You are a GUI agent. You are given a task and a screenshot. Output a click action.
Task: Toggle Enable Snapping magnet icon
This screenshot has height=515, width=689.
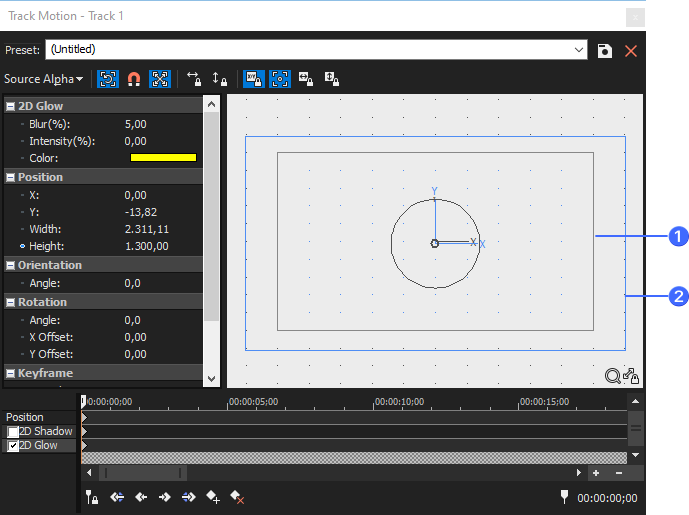[133, 79]
